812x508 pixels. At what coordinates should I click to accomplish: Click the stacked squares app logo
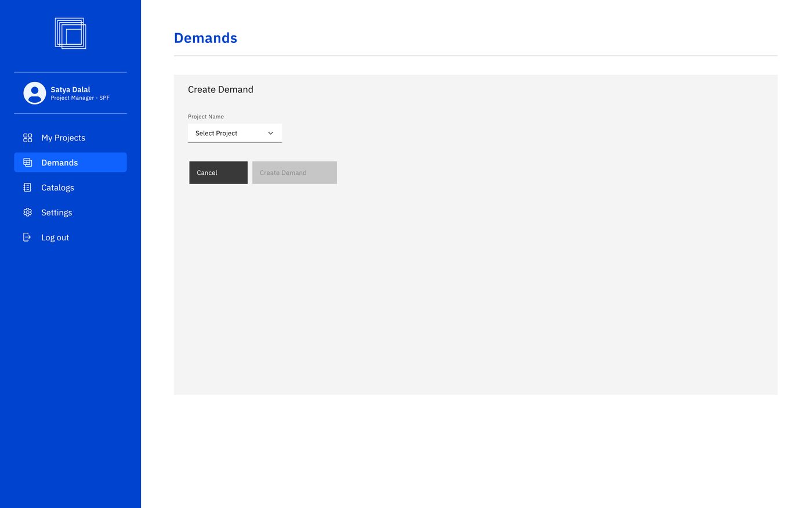(x=70, y=33)
